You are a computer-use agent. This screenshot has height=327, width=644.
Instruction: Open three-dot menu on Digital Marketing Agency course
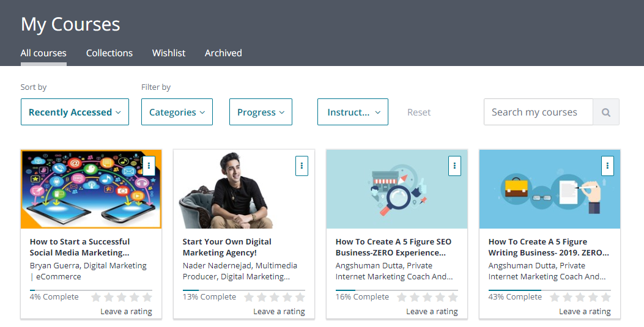[302, 166]
